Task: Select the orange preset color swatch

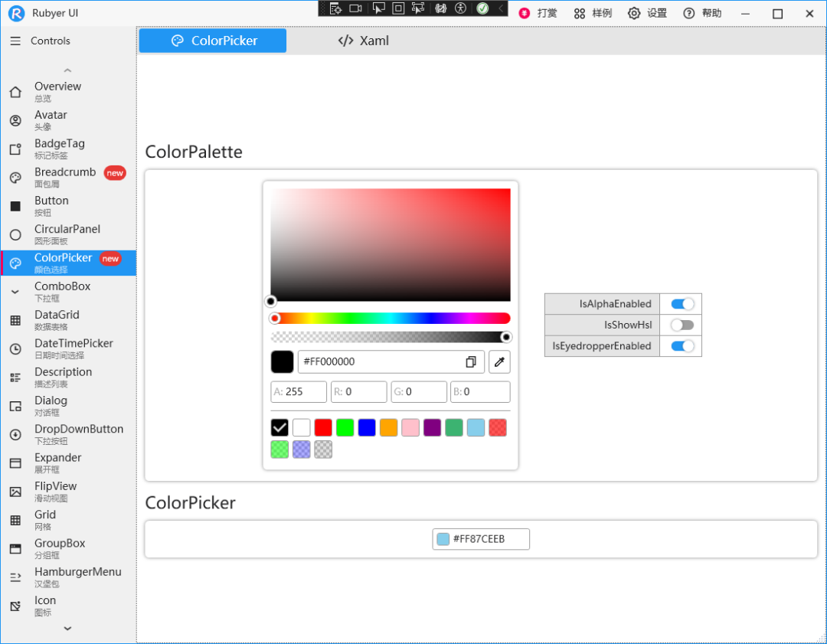Action: [388, 427]
